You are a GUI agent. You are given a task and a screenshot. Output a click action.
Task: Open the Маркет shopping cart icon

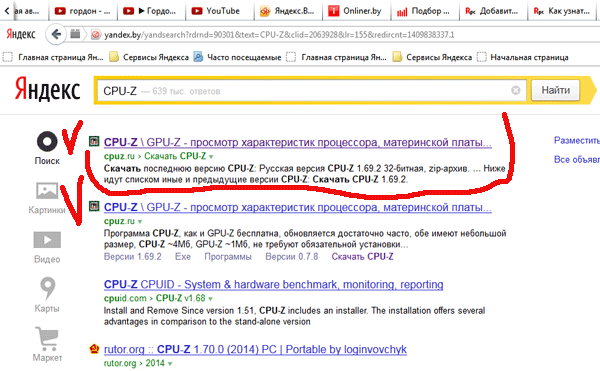click(x=47, y=338)
